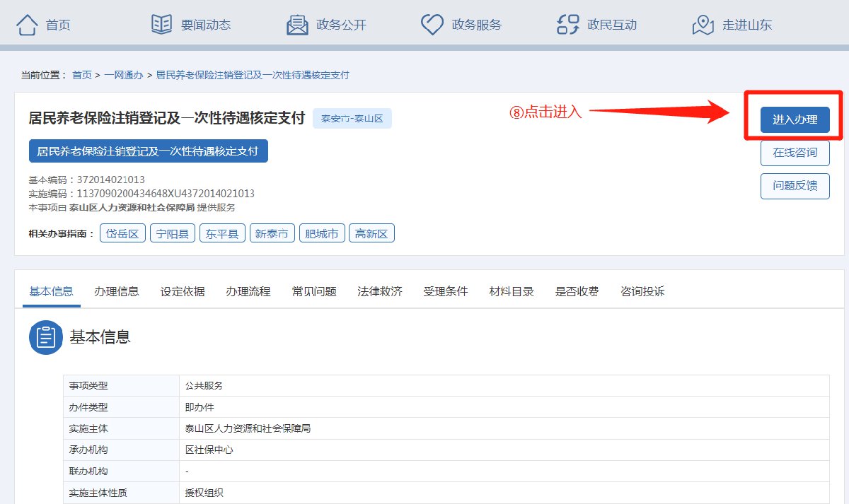The width and height of the screenshot is (849, 504).
Task: Click the heart icon for 政务服务
Action: (x=432, y=25)
